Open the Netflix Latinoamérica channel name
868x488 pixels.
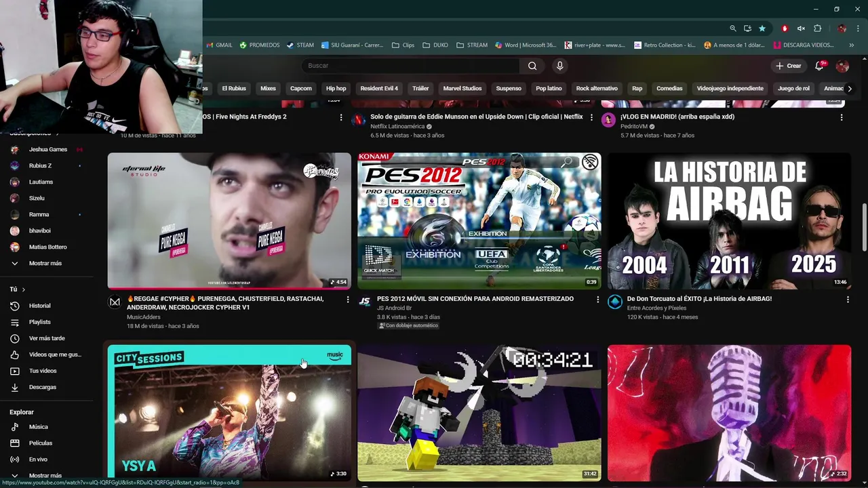pos(397,127)
